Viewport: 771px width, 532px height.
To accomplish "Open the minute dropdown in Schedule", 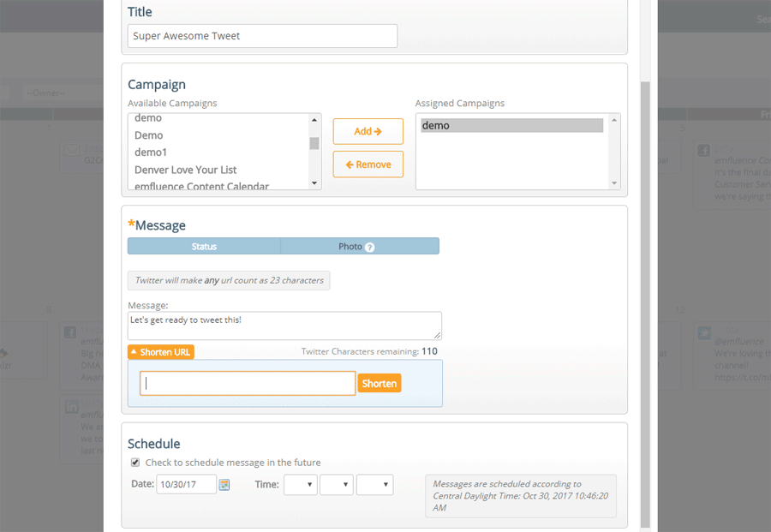I will 337,485.
